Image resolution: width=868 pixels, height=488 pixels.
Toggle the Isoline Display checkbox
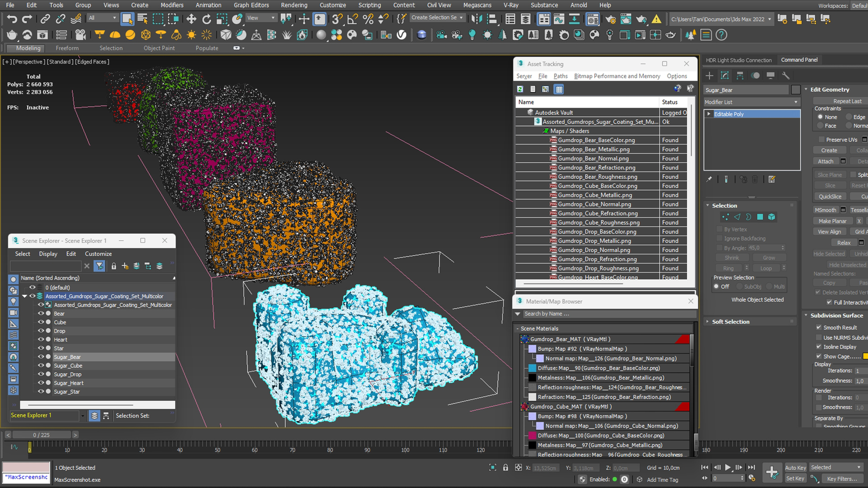(819, 347)
